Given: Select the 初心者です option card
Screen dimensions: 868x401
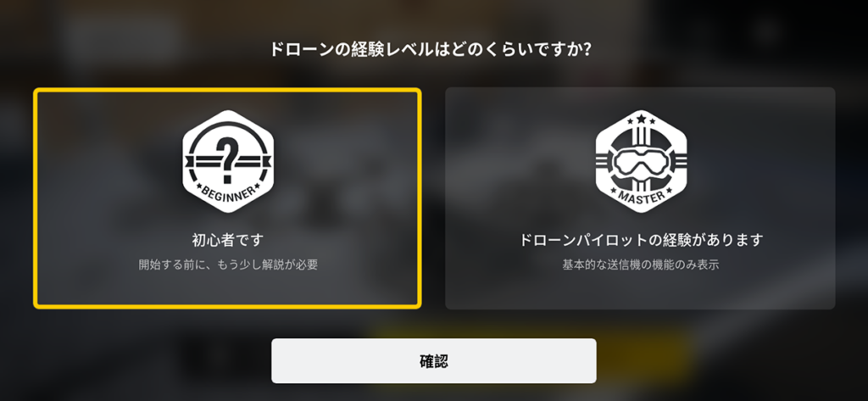Looking at the screenshot, I should click(227, 198).
